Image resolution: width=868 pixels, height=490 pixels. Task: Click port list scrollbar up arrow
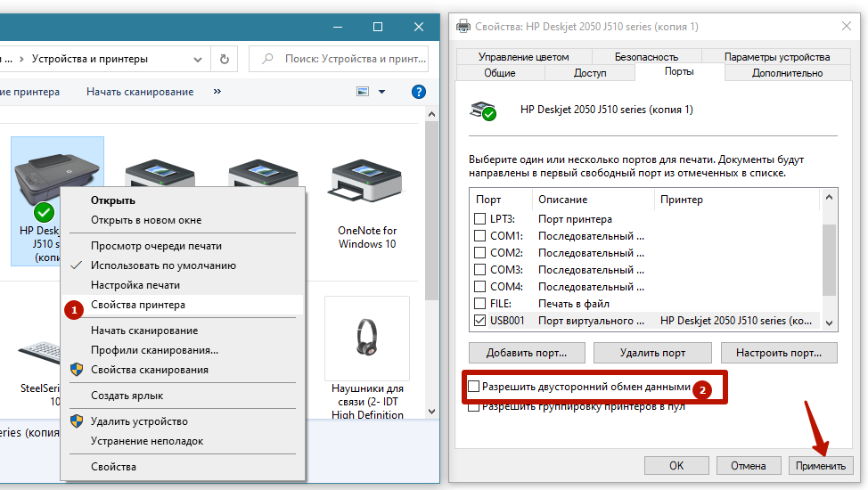pos(829,197)
